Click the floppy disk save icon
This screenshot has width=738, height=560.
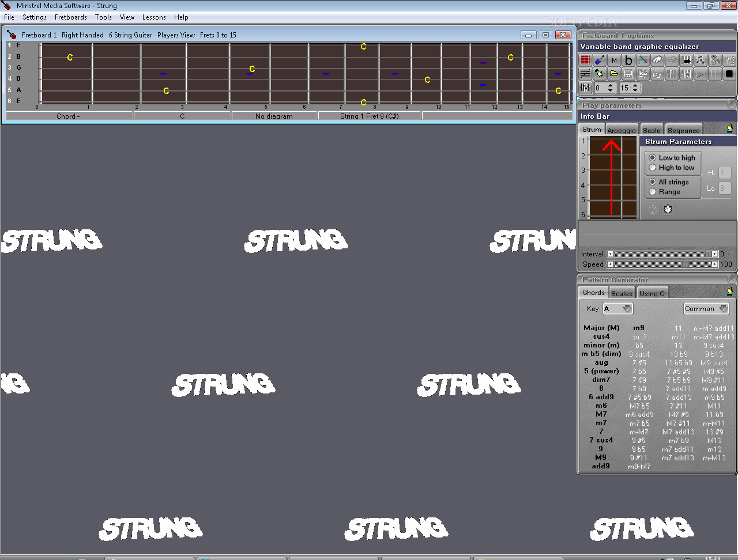(628, 74)
